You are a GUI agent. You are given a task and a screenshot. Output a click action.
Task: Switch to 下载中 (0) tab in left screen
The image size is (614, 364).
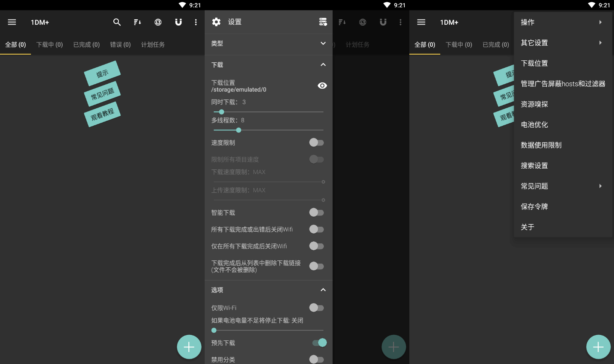point(50,44)
